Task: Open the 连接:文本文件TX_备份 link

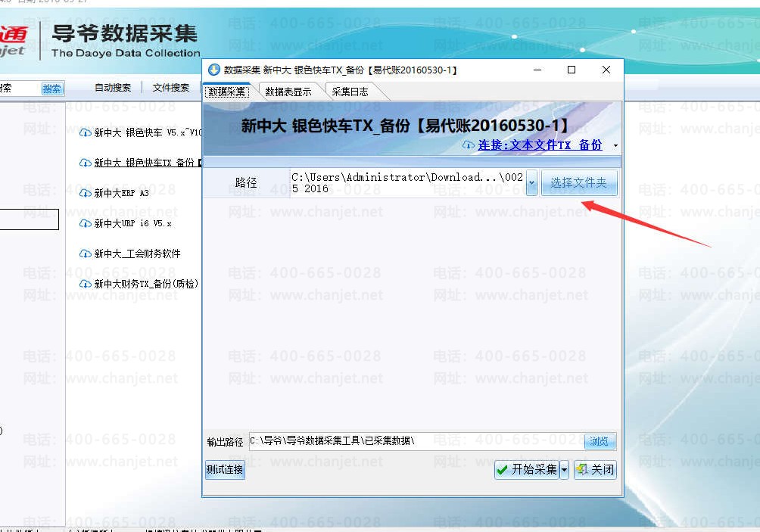Action: click(x=540, y=145)
